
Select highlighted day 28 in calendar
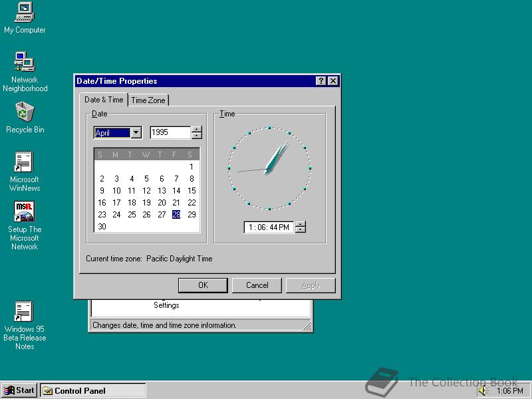pyautogui.click(x=176, y=214)
